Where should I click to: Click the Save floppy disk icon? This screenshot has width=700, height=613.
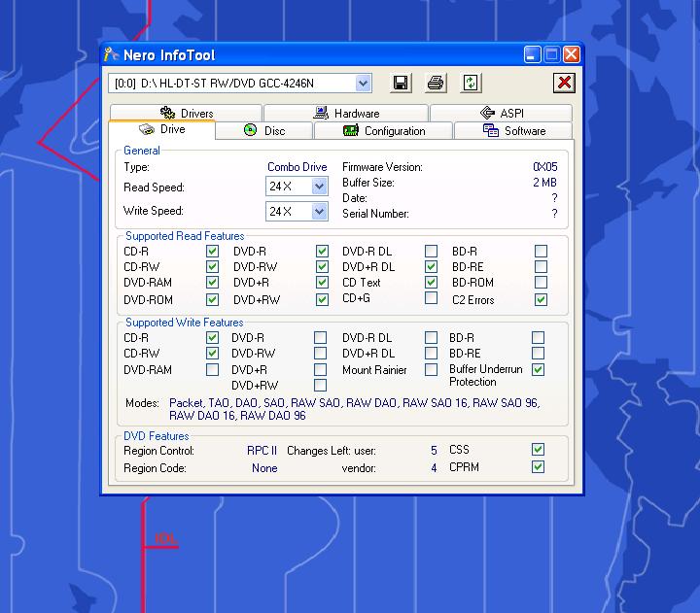point(401,84)
